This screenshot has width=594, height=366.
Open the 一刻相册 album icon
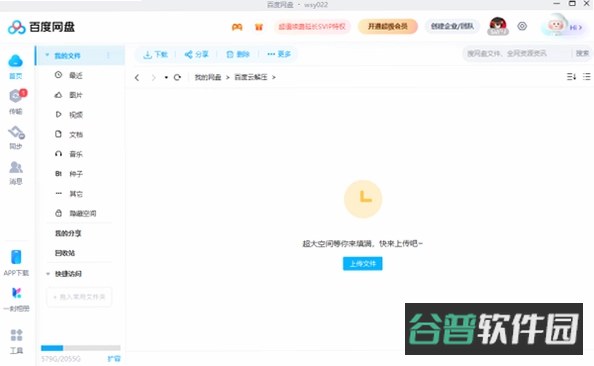click(x=16, y=293)
